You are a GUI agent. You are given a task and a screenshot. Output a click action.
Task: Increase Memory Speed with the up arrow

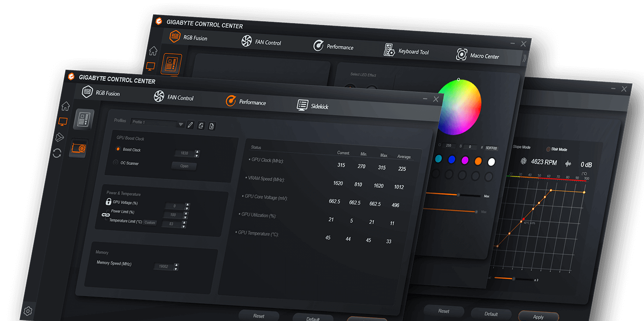pos(176,265)
